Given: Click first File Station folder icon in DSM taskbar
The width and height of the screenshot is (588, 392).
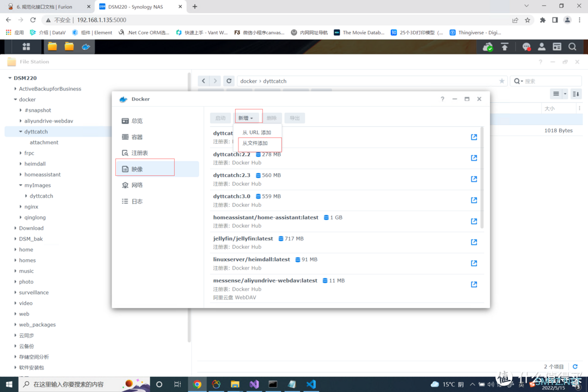Looking at the screenshot, I should 52,47.
